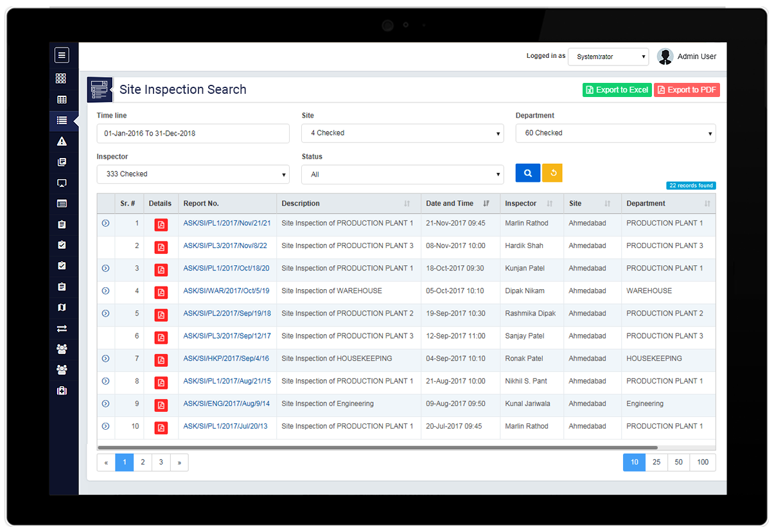Open the warning triangle sidebar item
Image resolution: width=774 pixels, height=532 pixels.
click(x=62, y=141)
